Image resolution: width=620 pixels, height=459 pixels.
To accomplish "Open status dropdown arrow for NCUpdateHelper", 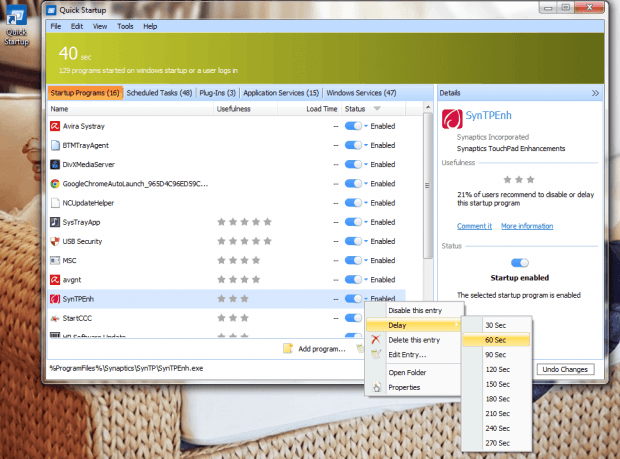I will pos(366,203).
